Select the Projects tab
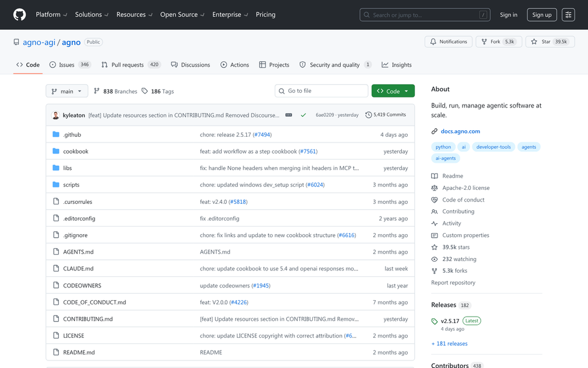Viewport: 588px width, 368px height. pos(274,65)
